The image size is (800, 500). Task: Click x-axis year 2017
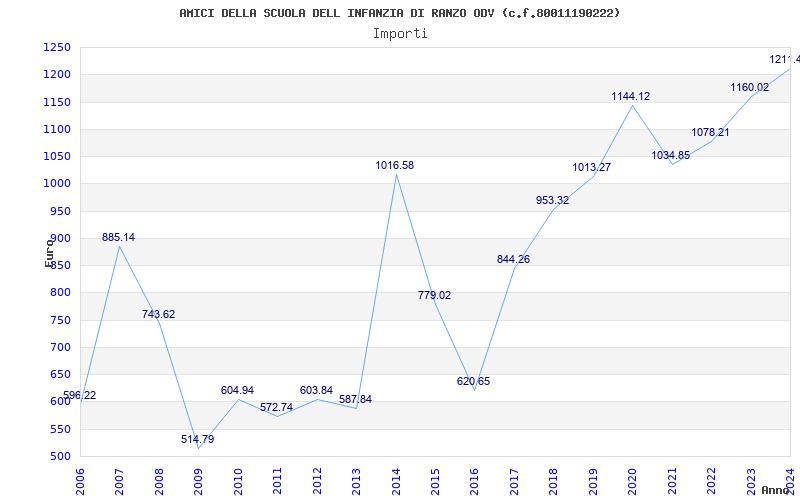pyautogui.click(x=514, y=482)
